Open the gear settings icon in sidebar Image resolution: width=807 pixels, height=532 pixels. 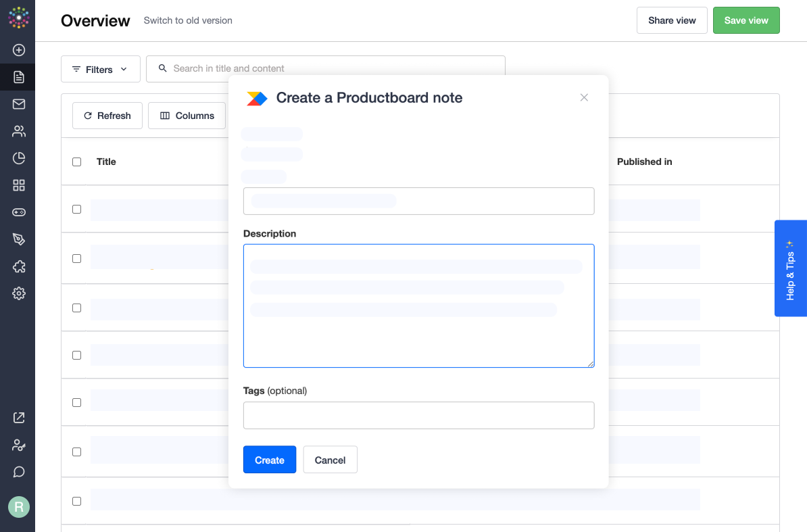tap(18, 293)
